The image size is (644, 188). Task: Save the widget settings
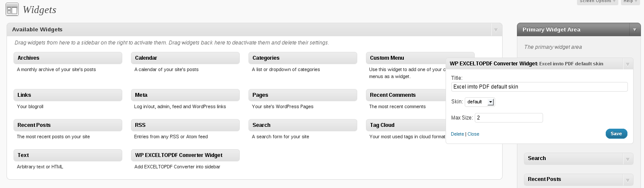pyautogui.click(x=616, y=133)
